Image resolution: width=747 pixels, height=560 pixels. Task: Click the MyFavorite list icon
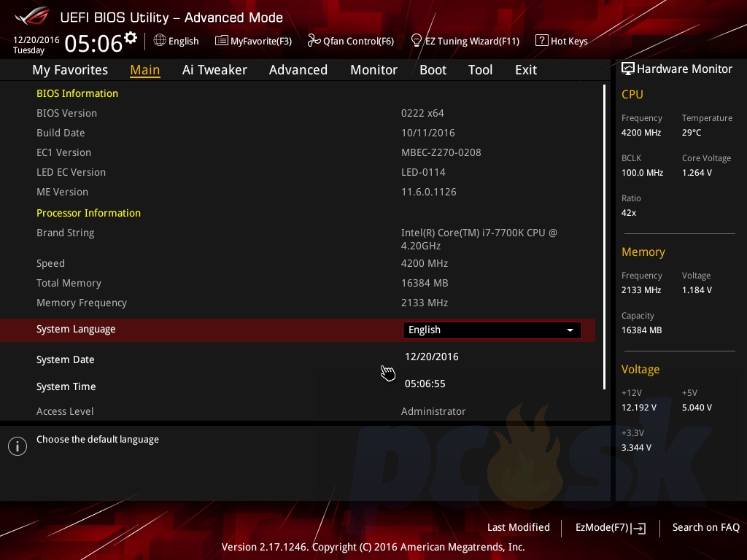click(x=222, y=41)
